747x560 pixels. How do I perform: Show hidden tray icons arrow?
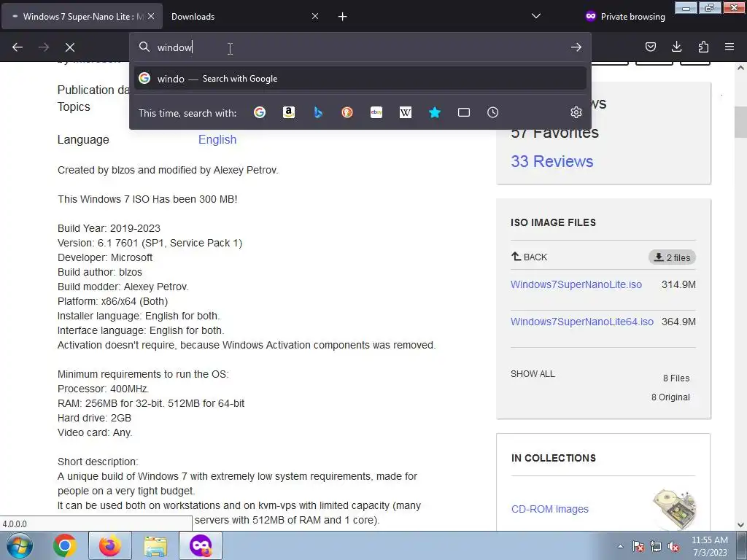click(620, 546)
